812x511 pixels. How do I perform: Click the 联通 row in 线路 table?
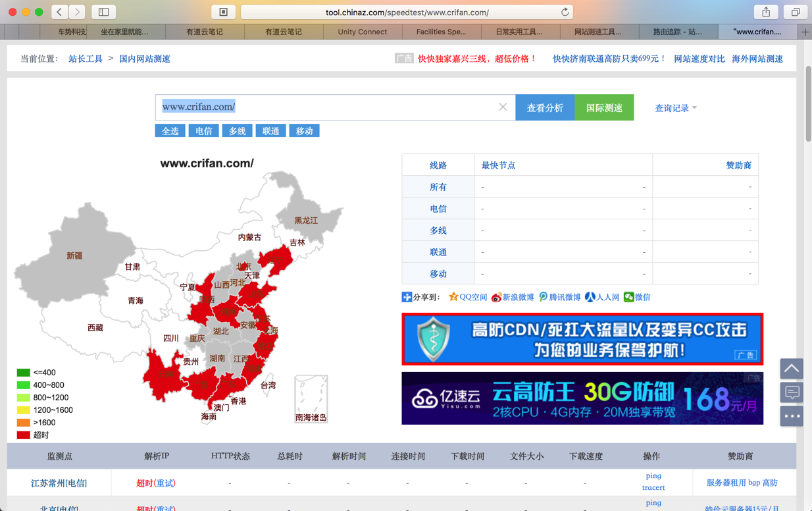(580, 252)
